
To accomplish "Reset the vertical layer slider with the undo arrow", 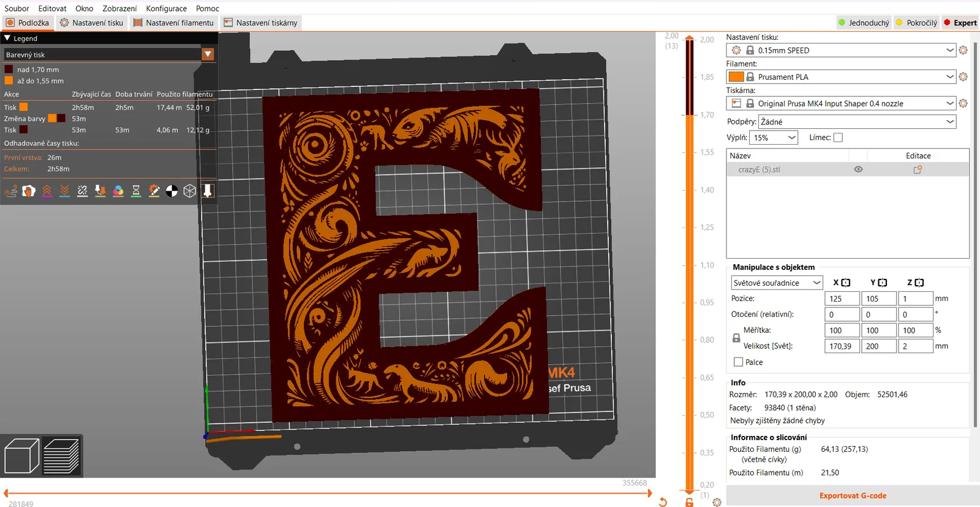I will point(663,502).
